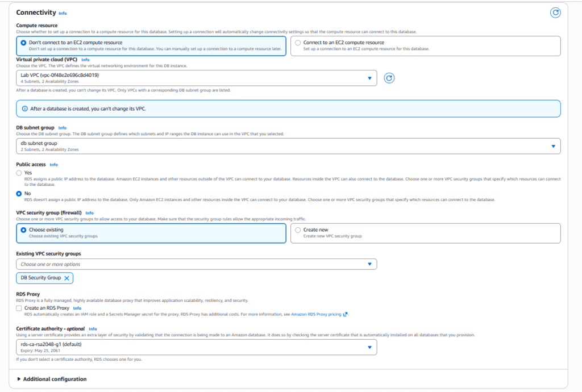Remove the DB Security Group tag
Image resolution: width=582 pixels, height=392 pixels.
pos(67,278)
